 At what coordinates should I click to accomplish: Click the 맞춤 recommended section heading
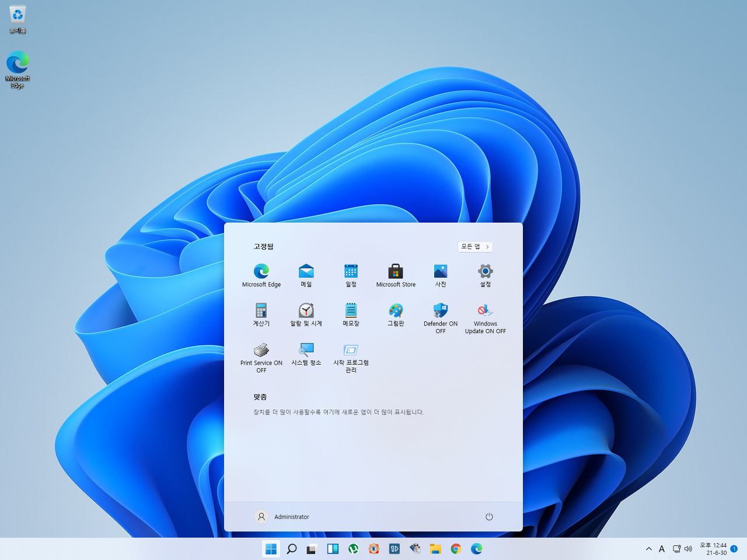click(260, 397)
